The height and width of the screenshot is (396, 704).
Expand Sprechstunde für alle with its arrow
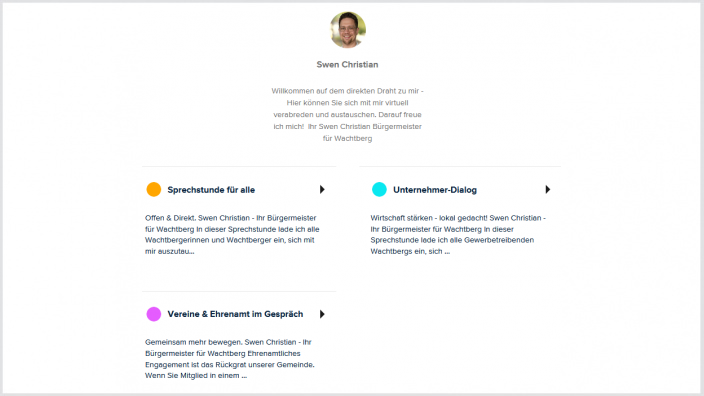[x=322, y=189]
